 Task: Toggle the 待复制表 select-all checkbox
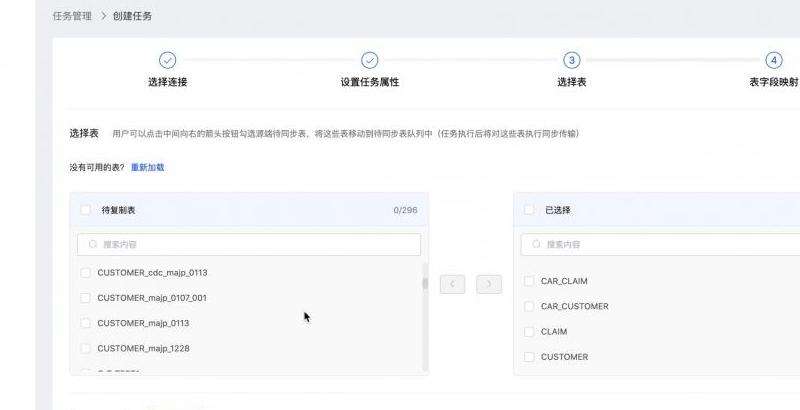(85, 210)
